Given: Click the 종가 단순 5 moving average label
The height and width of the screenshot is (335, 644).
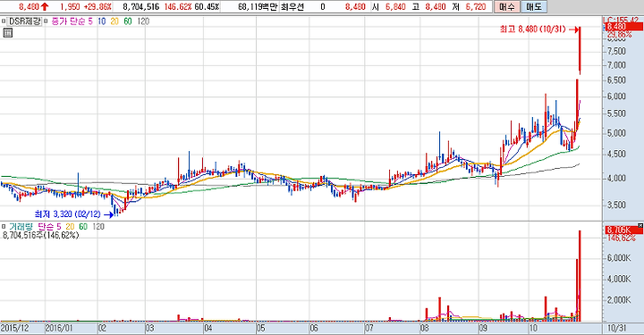Looking at the screenshot, I should click(x=72, y=21).
